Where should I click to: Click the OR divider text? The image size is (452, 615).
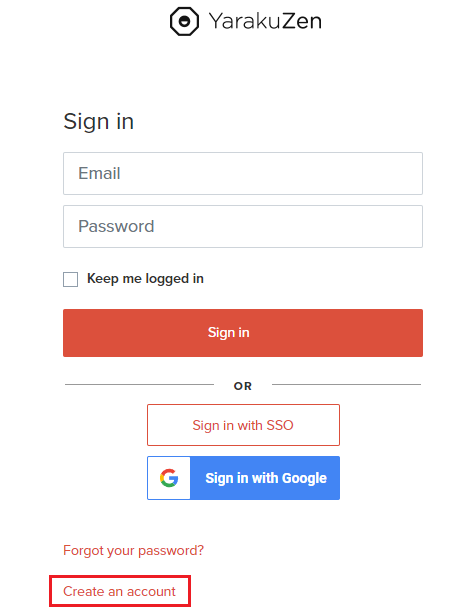(243, 386)
